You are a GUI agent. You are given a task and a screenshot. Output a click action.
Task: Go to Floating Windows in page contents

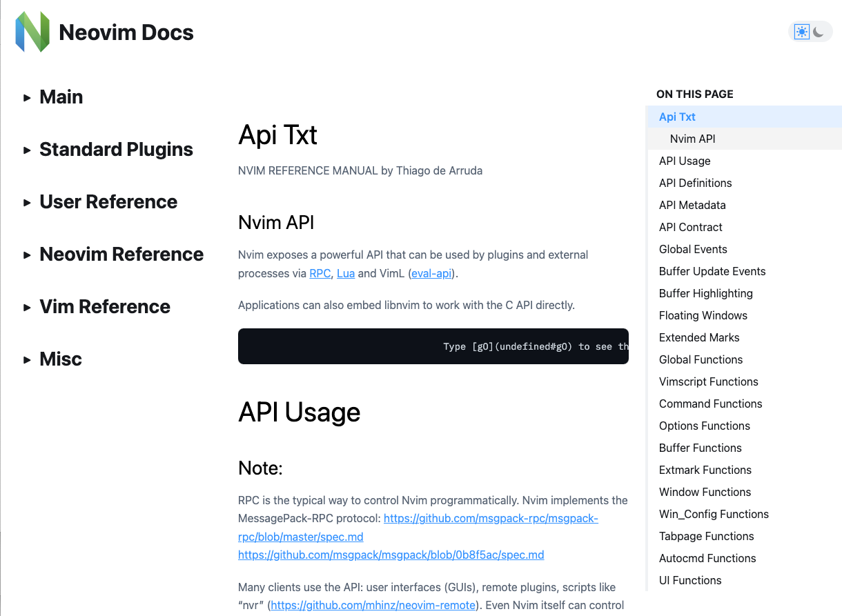703,315
